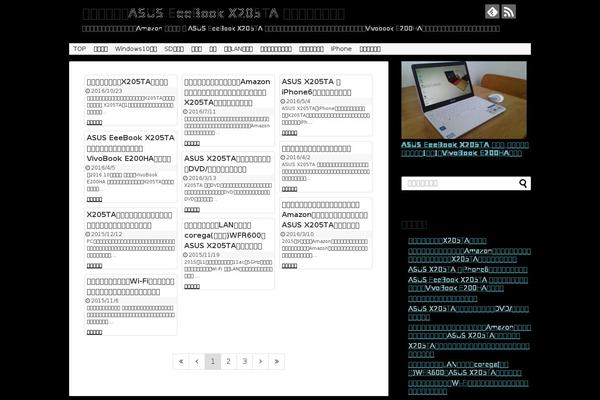This screenshot has width=600, height=400.
Task: Open the Amazon X205TA article dated 2016/7/11
Action: click(227, 92)
